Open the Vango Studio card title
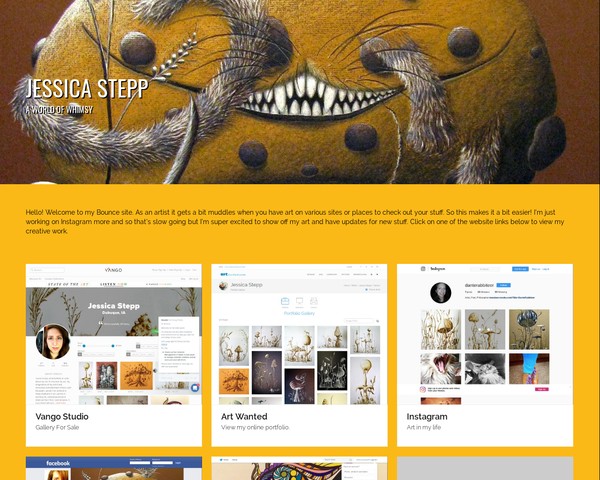The height and width of the screenshot is (480, 600). [x=62, y=416]
